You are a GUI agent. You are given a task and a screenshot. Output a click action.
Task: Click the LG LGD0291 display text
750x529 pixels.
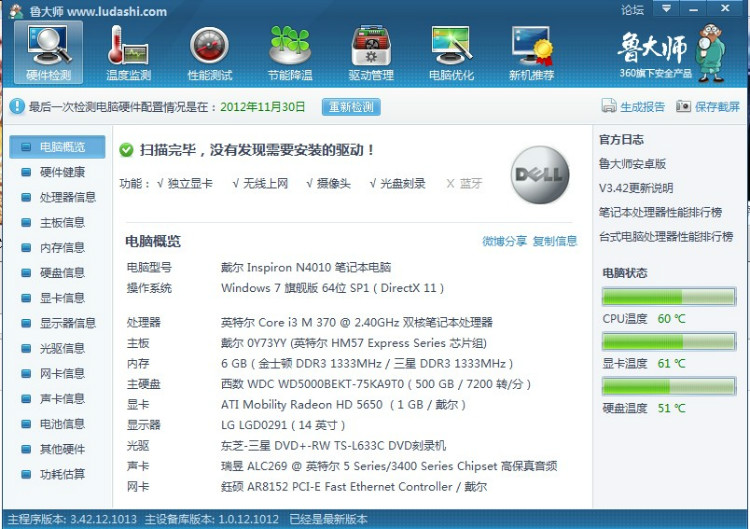pos(283,425)
